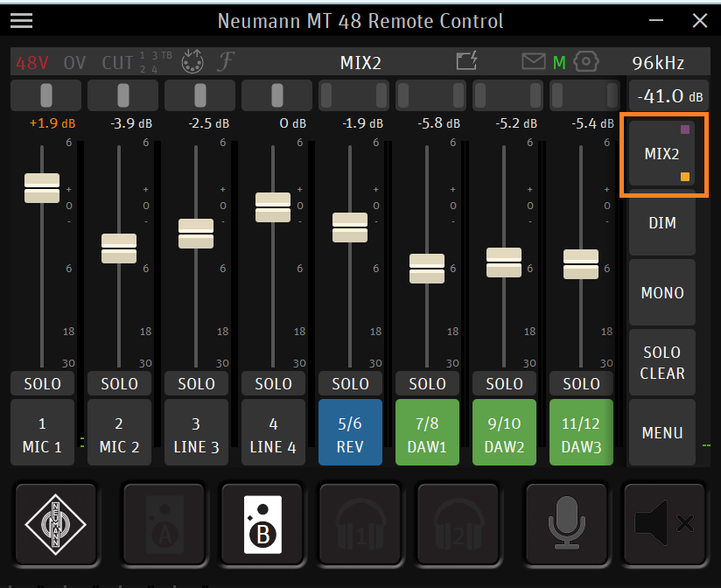Toggle SOLO on LINE 4 channel

click(x=273, y=383)
